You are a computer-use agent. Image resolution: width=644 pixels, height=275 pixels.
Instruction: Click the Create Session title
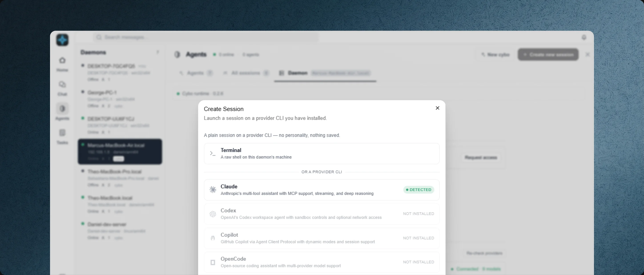tap(223, 109)
